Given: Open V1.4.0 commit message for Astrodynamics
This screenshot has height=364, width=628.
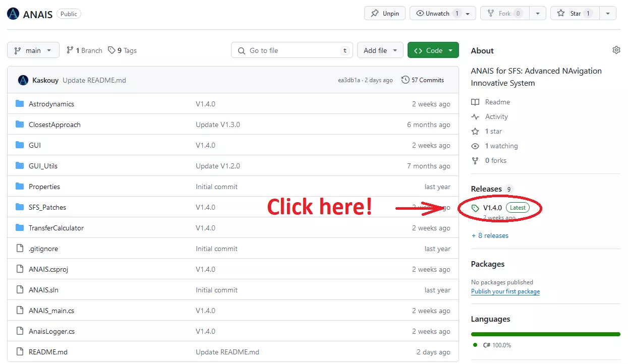Looking at the screenshot, I should coord(206,104).
